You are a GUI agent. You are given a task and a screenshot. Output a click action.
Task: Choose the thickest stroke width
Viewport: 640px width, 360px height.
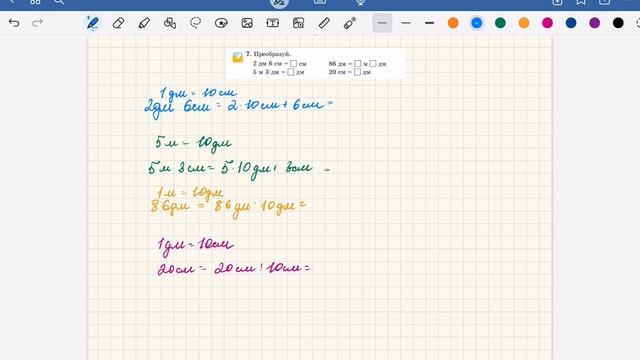429,23
